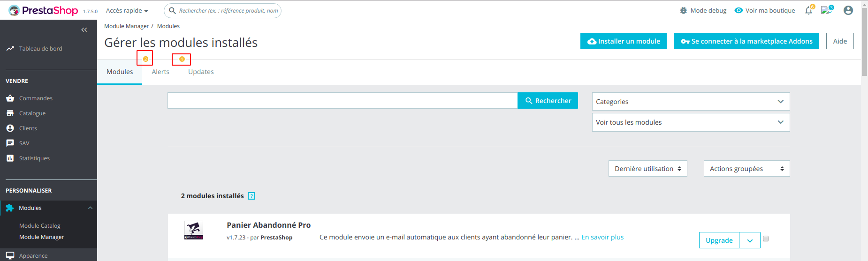Open the Categories dropdown
868x261 pixels.
click(691, 101)
